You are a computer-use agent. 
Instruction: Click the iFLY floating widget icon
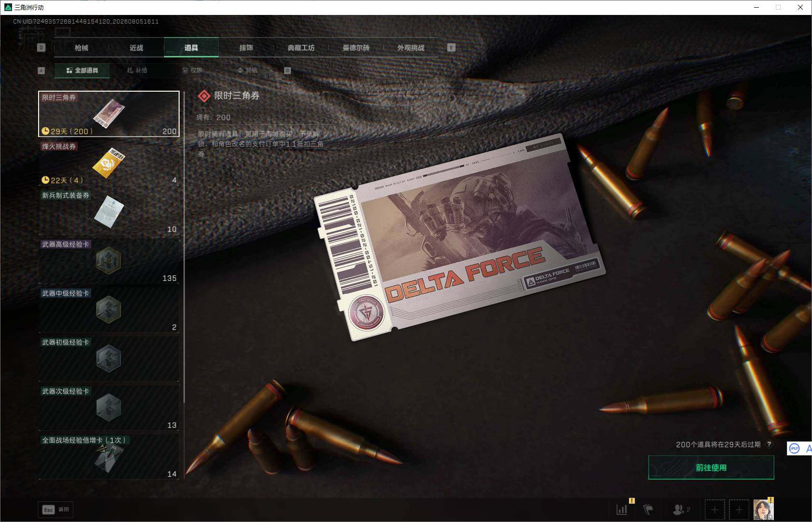(x=794, y=448)
